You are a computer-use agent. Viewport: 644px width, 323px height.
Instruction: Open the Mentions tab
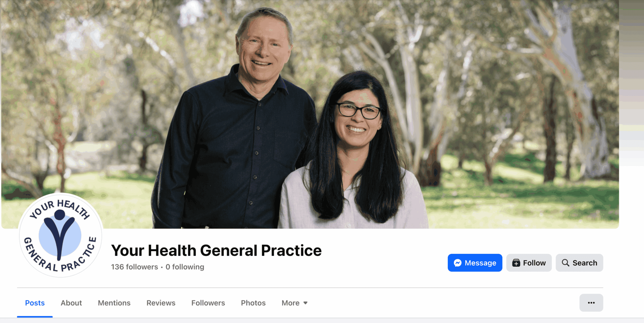tap(114, 303)
